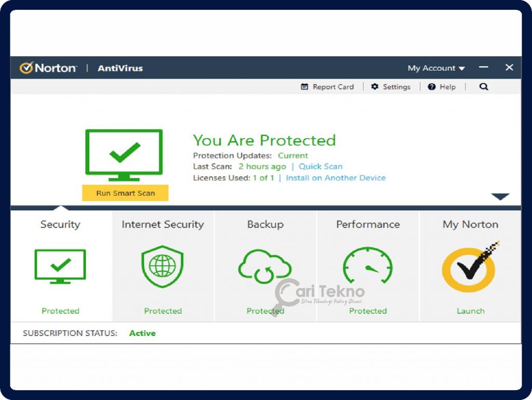
Task: Open Help text label
Action: coord(447,87)
